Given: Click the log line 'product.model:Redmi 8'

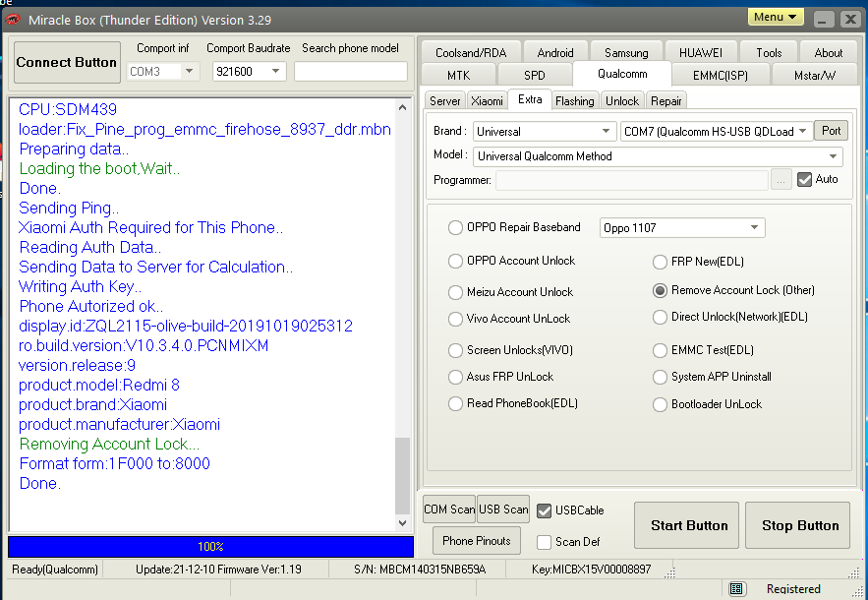Looking at the screenshot, I should tap(99, 385).
